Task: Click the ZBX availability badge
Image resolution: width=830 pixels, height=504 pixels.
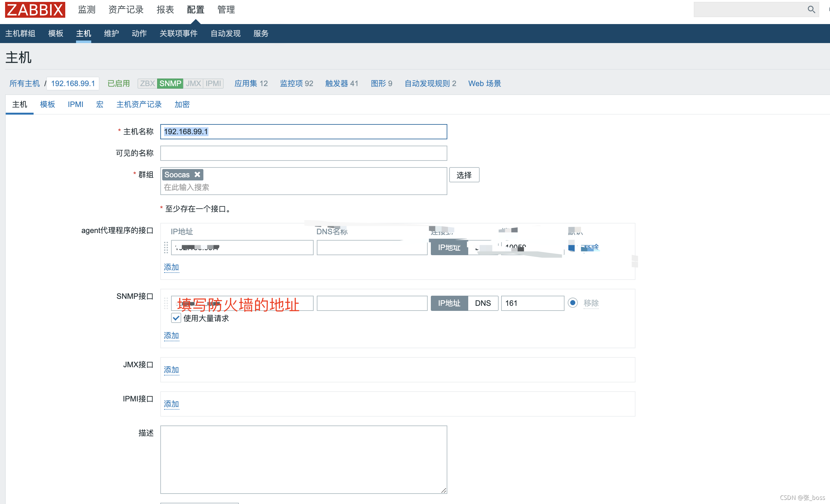Action: (x=148, y=83)
